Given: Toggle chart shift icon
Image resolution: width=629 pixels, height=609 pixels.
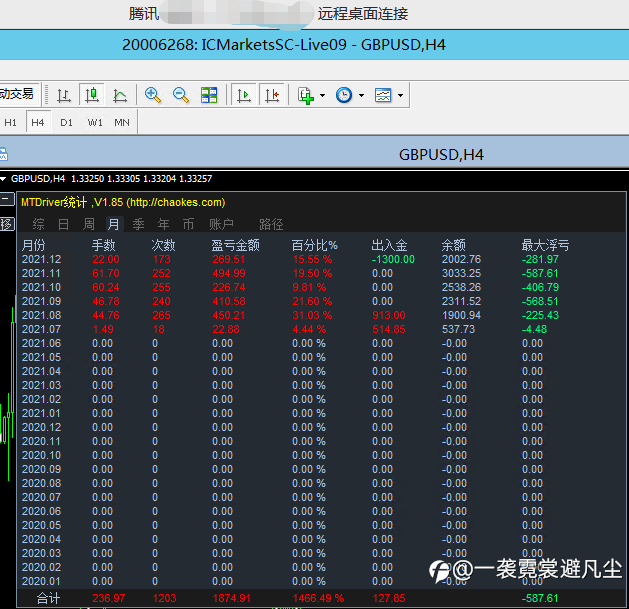Looking at the screenshot, I should coord(272,95).
